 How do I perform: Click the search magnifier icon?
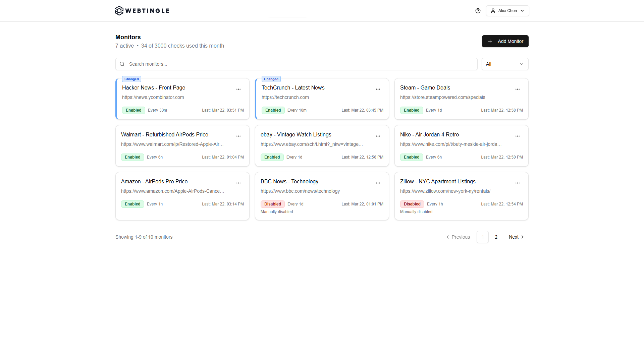122,64
